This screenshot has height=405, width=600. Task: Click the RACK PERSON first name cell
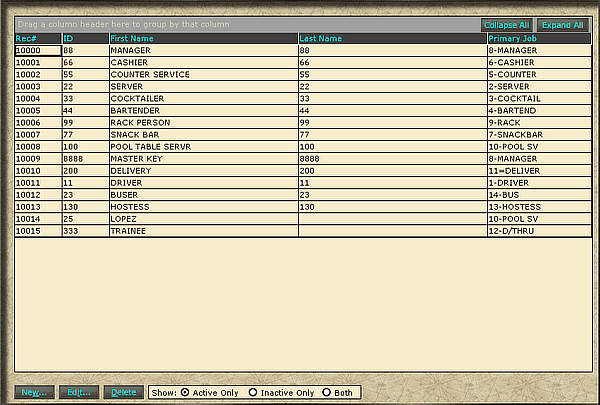[204, 123]
